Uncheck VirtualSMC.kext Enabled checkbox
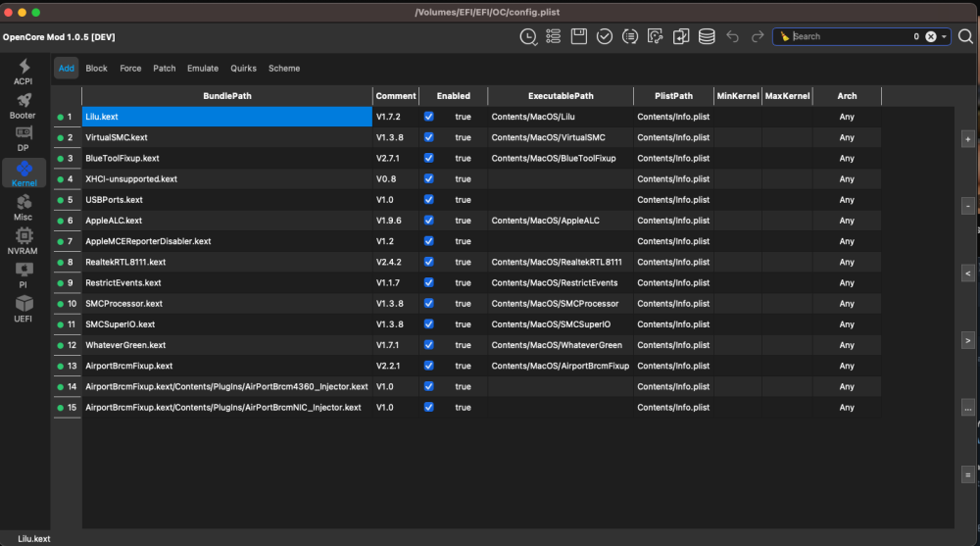 [429, 137]
